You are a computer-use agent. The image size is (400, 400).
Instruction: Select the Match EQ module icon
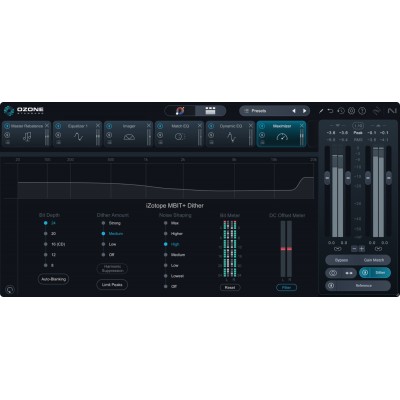click(179, 137)
